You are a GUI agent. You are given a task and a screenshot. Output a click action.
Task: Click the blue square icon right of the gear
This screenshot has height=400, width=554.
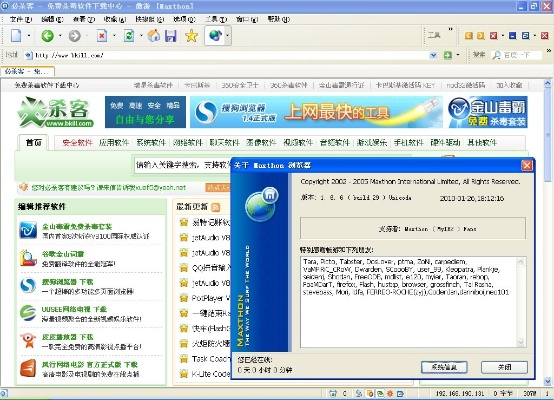400,393
